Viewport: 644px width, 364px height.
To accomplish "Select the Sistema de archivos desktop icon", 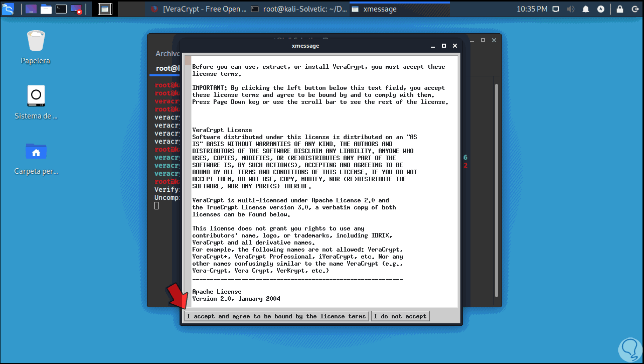I will click(x=36, y=102).
